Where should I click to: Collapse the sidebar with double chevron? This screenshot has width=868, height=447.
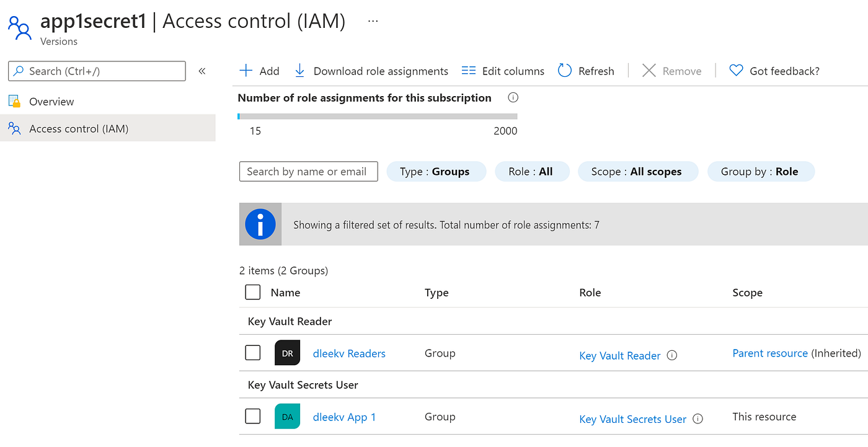click(x=202, y=71)
